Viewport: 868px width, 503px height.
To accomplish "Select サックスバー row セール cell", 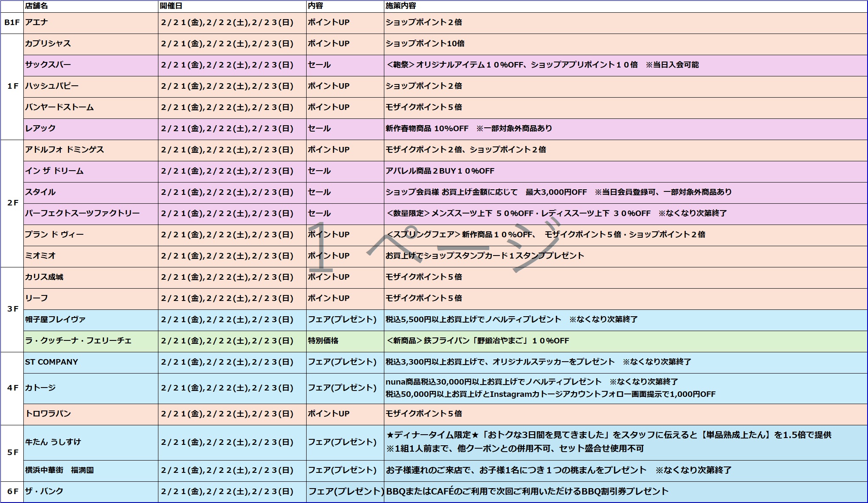I will [345, 65].
